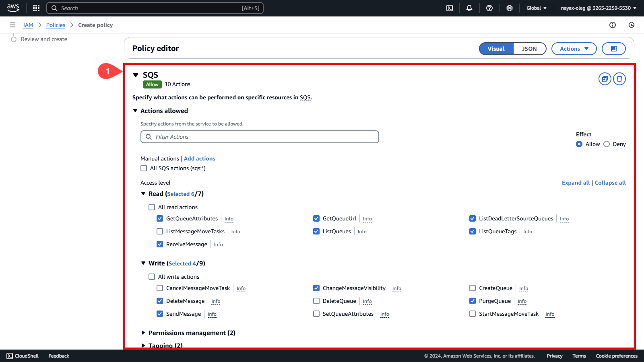Uncheck GetQueueUrl action
The image size is (644, 362).
coord(316,218)
